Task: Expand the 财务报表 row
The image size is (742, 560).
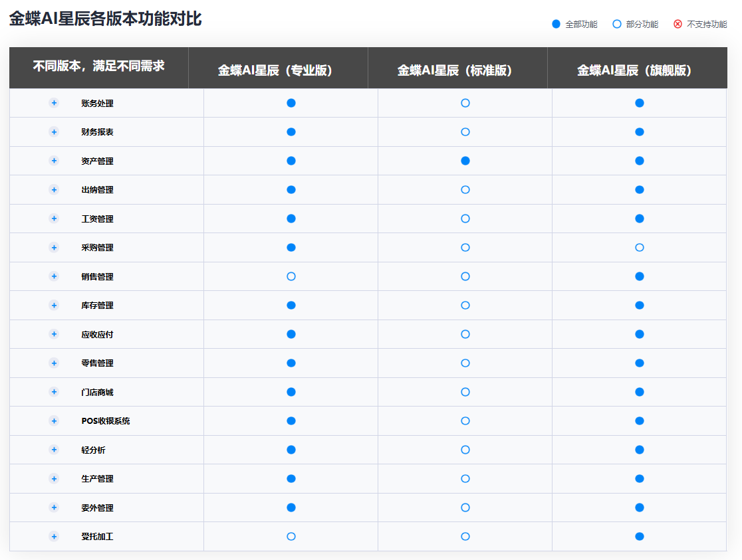Action: coord(54,132)
